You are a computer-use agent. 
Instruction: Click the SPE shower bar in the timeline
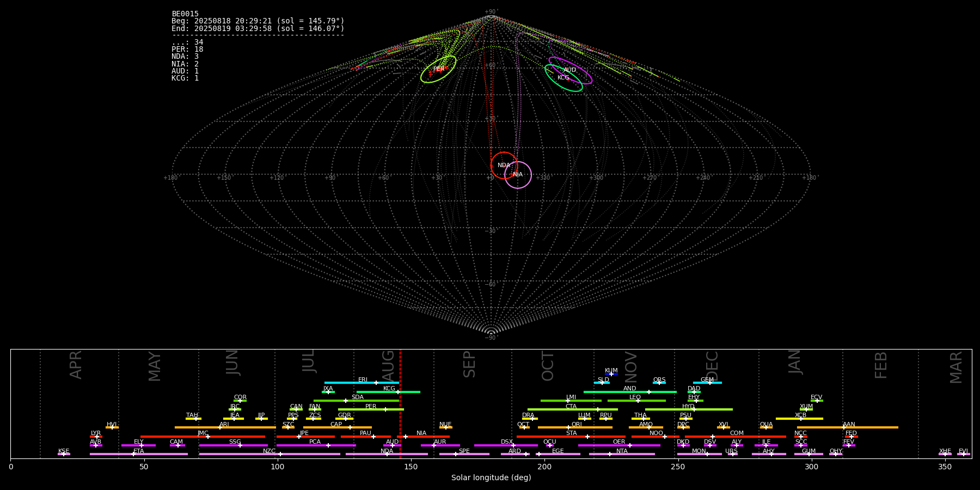click(464, 454)
